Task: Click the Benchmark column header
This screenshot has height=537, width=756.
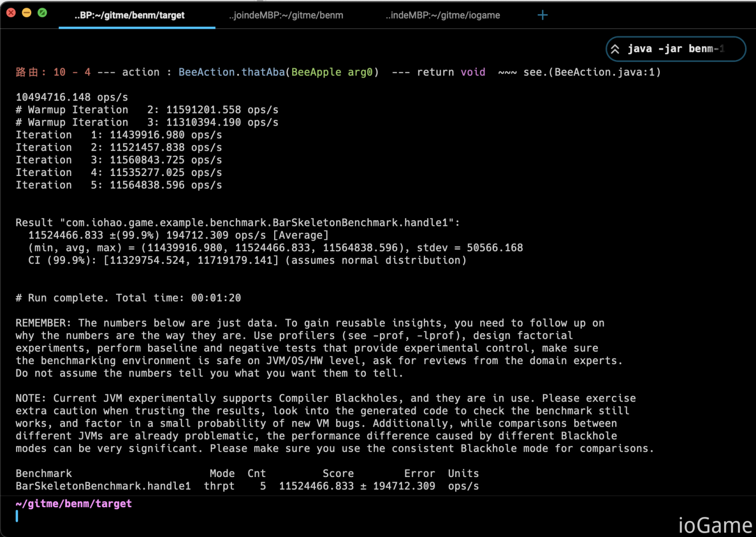Action: click(44, 473)
